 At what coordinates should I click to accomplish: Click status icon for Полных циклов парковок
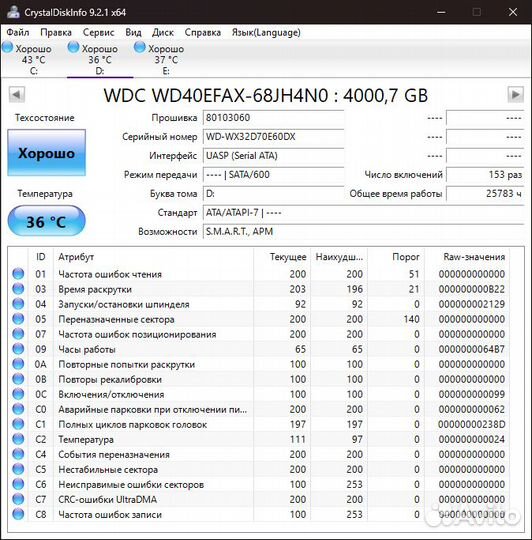pyautogui.click(x=18, y=424)
